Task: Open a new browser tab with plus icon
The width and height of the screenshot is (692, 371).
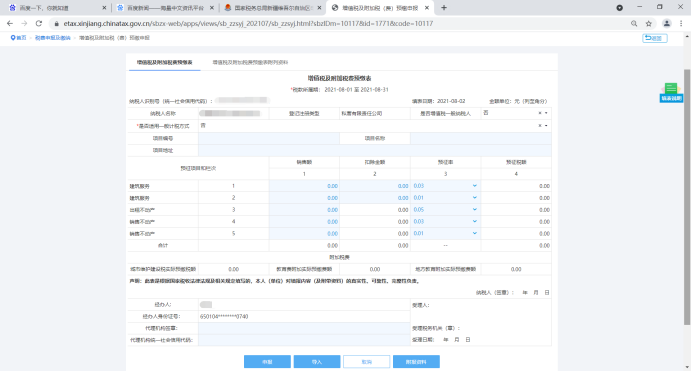Action: coord(444,7)
